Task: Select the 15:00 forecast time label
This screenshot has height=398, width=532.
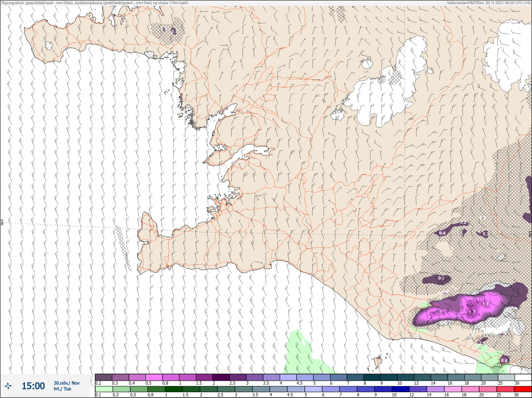Action: coord(33,386)
